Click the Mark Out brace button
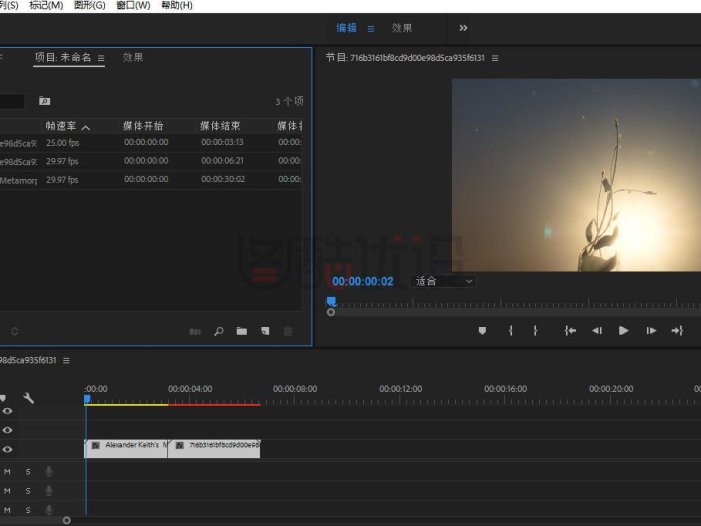 click(535, 331)
